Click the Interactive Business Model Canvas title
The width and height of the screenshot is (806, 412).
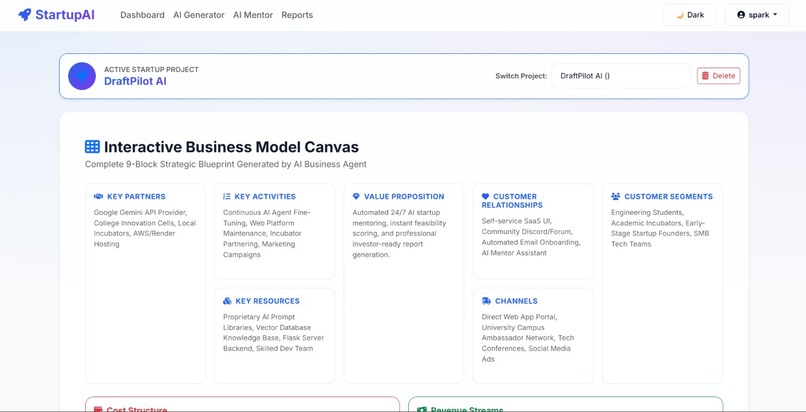[231, 147]
